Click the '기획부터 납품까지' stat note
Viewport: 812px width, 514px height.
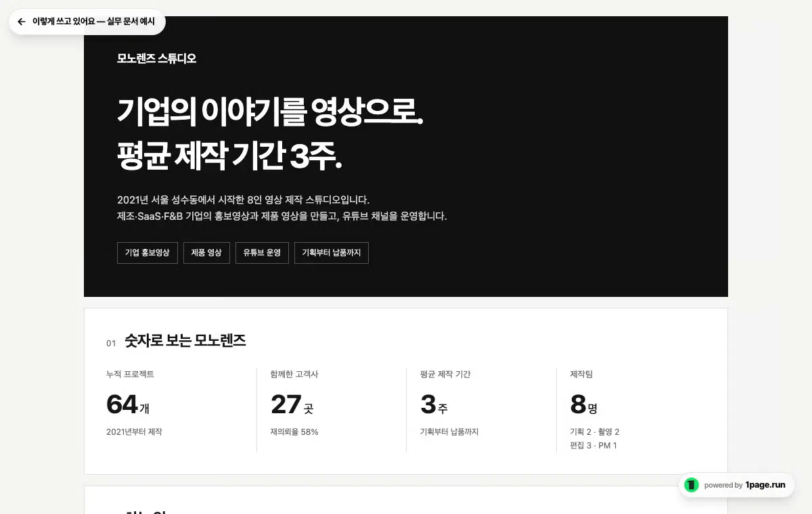(449, 431)
